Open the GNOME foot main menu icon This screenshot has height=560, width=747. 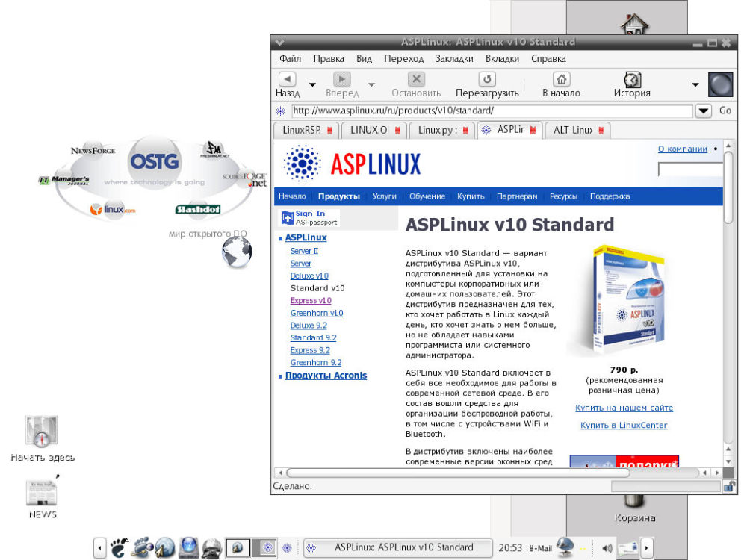coord(119,547)
